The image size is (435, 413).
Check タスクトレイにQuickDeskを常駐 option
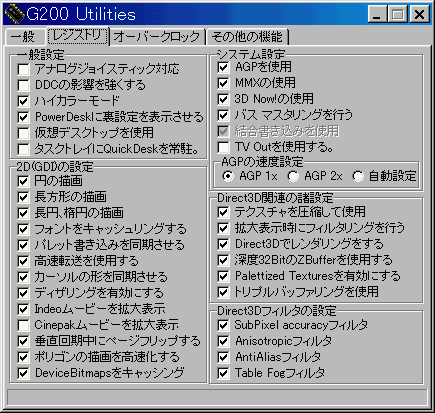point(23,149)
